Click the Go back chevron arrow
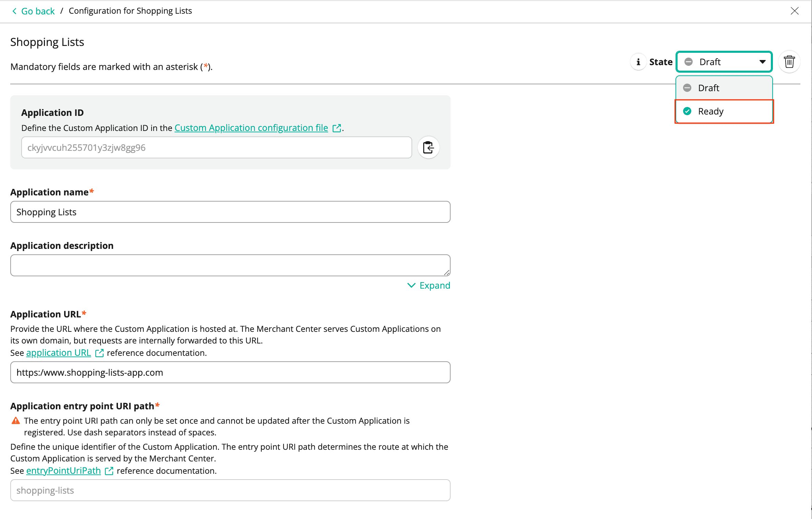Image resolution: width=812 pixels, height=519 pixels. click(14, 11)
